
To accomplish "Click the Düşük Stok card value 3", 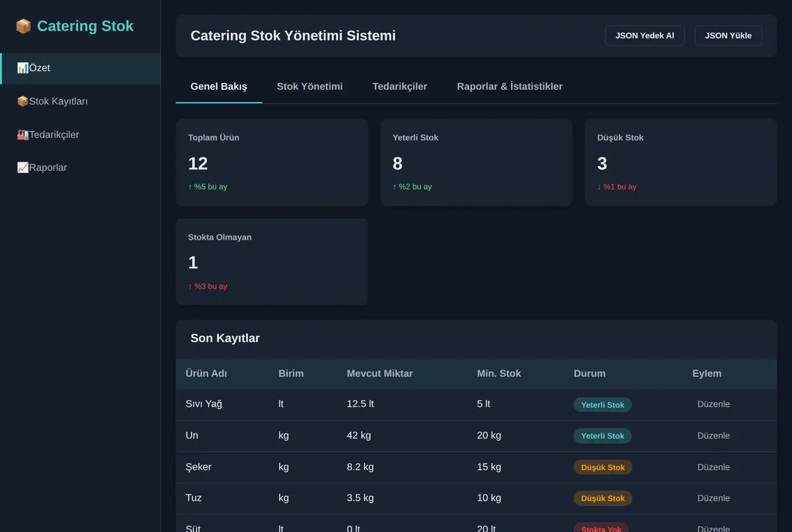I will pyautogui.click(x=602, y=163).
